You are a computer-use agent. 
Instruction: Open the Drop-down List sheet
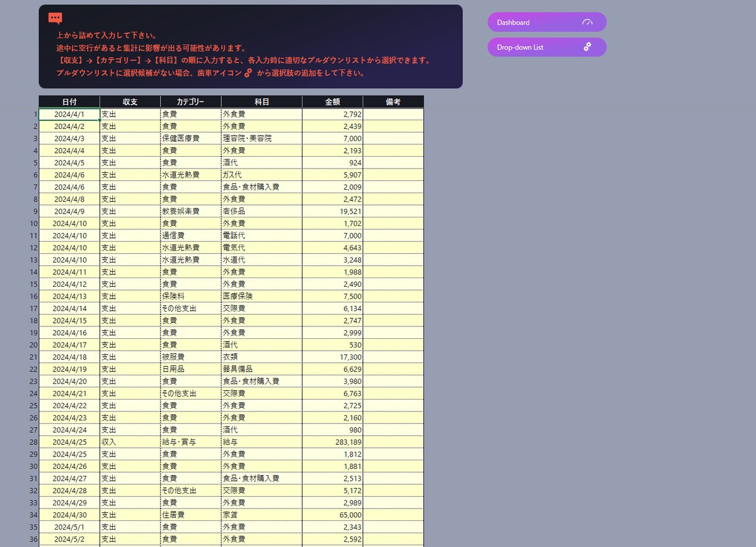coord(547,47)
